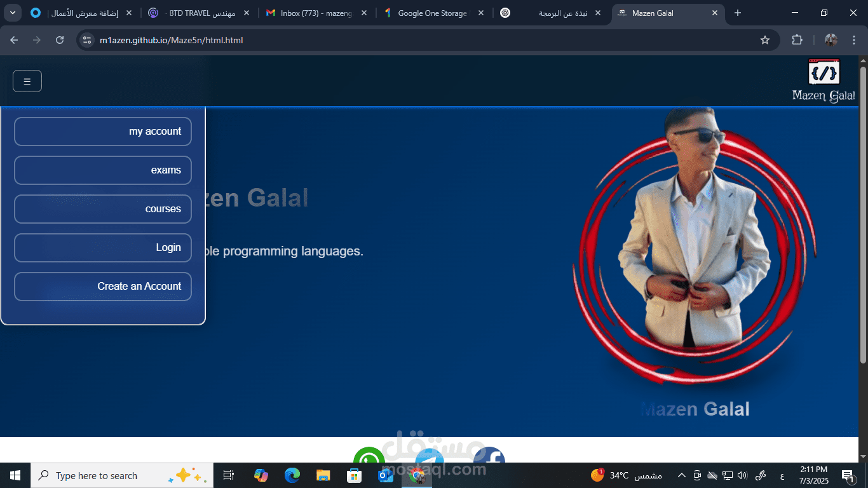
Task: Switch the input language indicator
Action: (782, 475)
